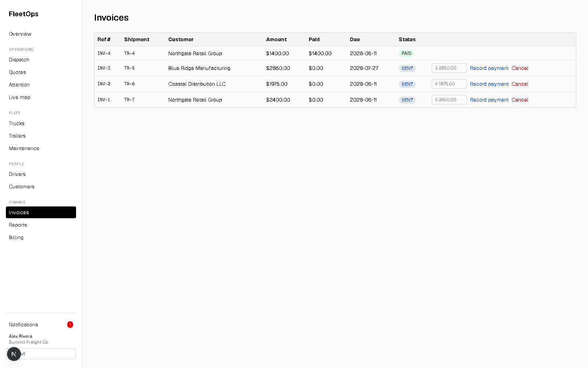Click the sign out button at the bottom of the sidebar
Image resolution: width=588 pixels, height=368 pixels.
(x=41, y=354)
